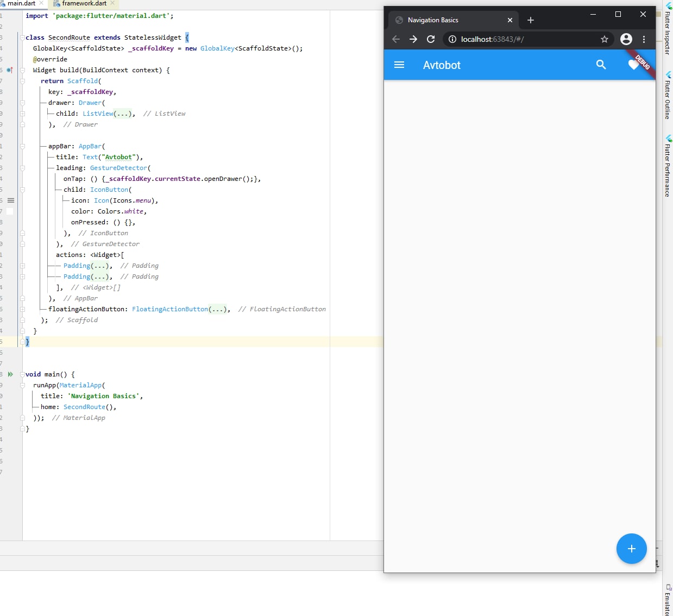Open the Emulator tool window
The height and width of the screenshot is (616, 673).
click(x=668, y=600)
